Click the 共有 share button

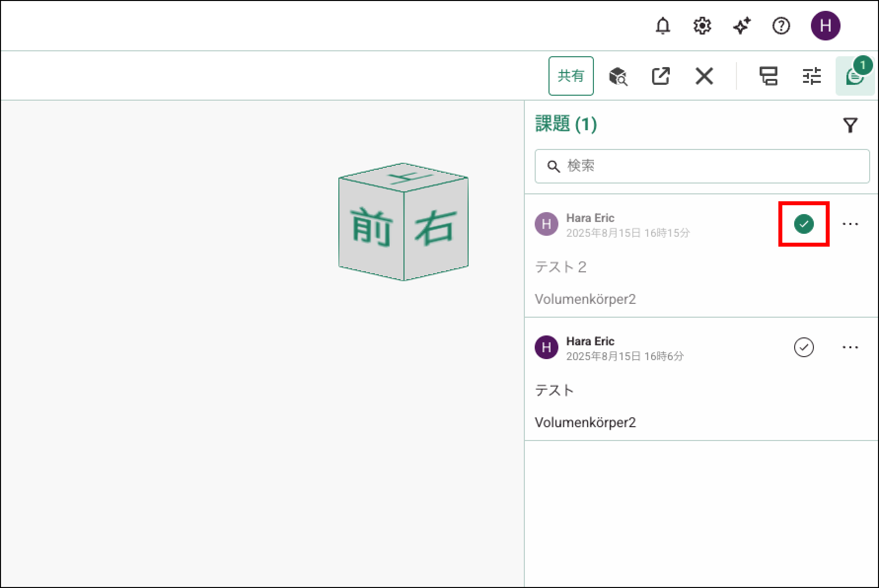tap(571, 76)
